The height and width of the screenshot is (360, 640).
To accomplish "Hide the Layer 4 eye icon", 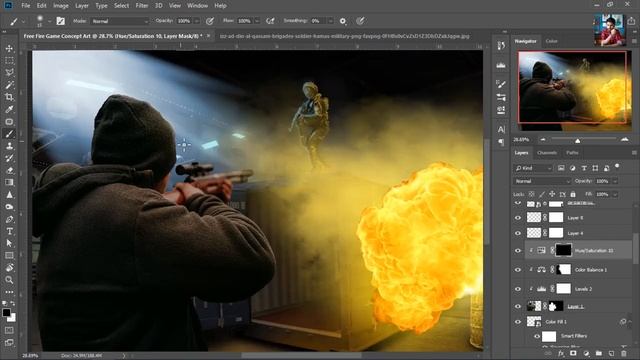I will click(518, 233).
